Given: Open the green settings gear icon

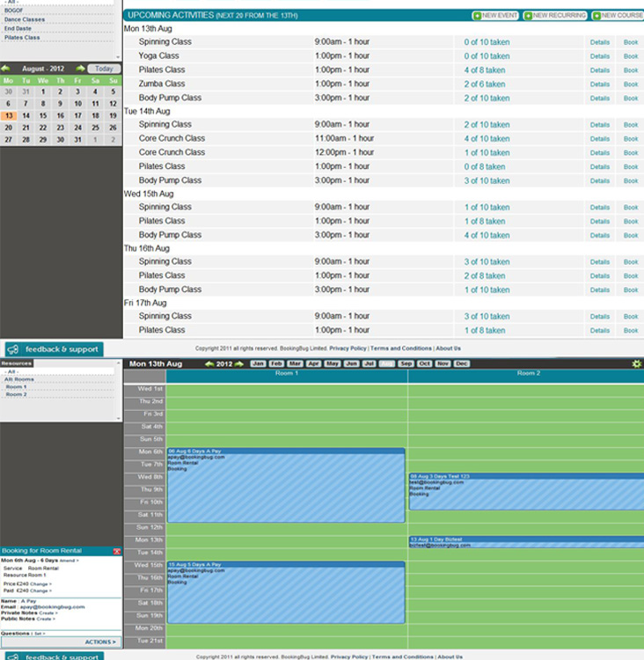Looking at the screenshot, I should (636, 363).
